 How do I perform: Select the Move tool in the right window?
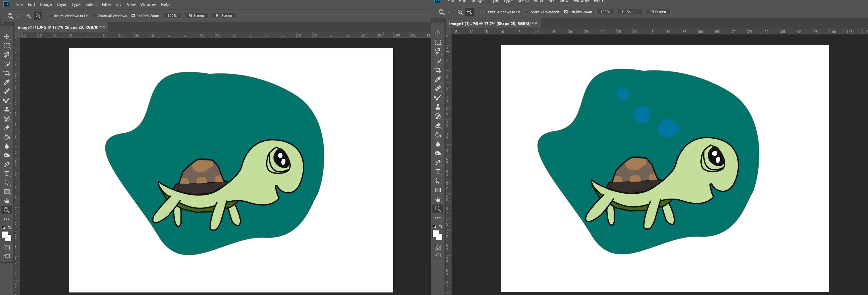click(438, 33)
